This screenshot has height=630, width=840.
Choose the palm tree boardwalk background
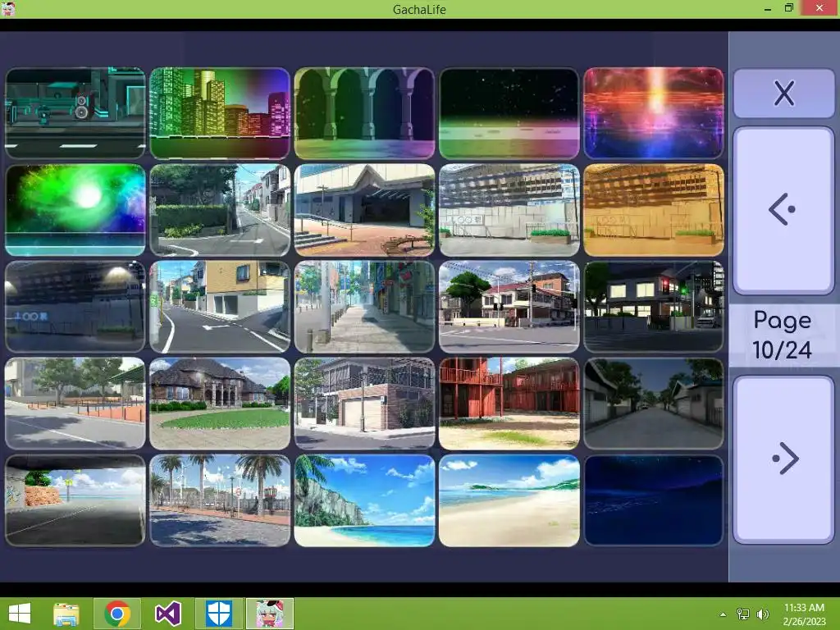[220, 500]
